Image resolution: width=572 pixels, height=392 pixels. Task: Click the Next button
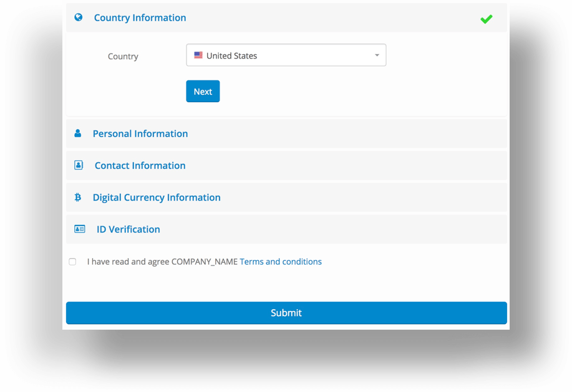[x=203, y=91]
